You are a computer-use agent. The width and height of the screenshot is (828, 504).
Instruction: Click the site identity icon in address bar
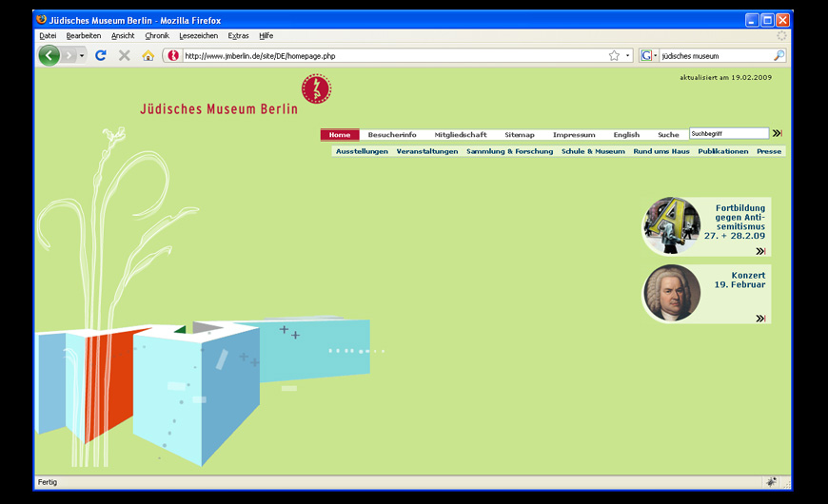click(173, 55)
